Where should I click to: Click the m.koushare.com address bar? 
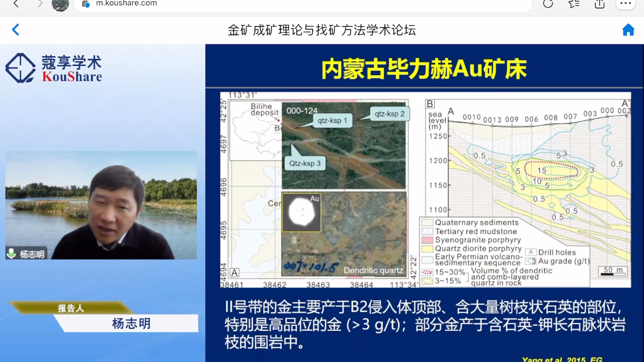click(x=303, y=4)
